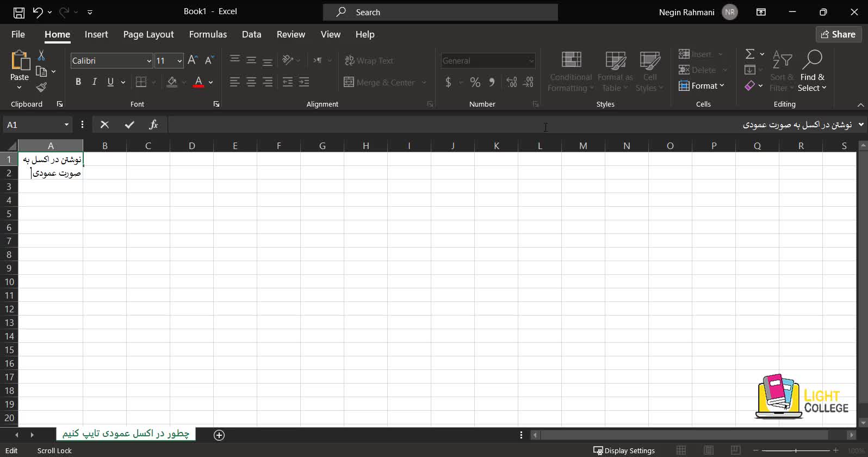Add a new sheet with plus icon

[x=219, y=435]
